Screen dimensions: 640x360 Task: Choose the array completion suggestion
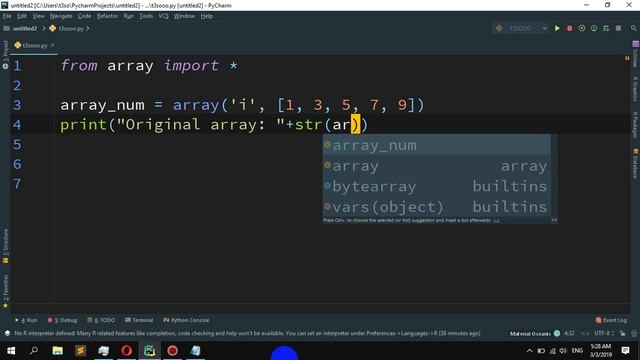pos(437,166)
